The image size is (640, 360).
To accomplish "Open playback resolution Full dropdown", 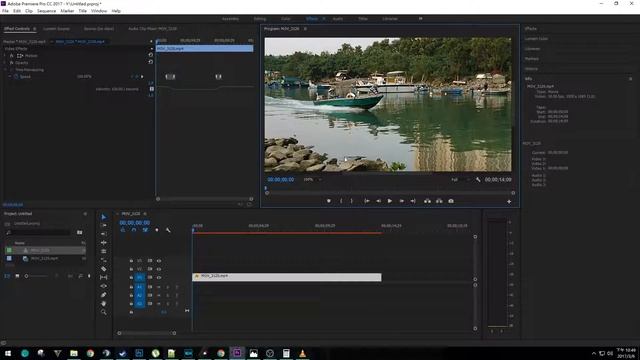I will coord(460,180).
